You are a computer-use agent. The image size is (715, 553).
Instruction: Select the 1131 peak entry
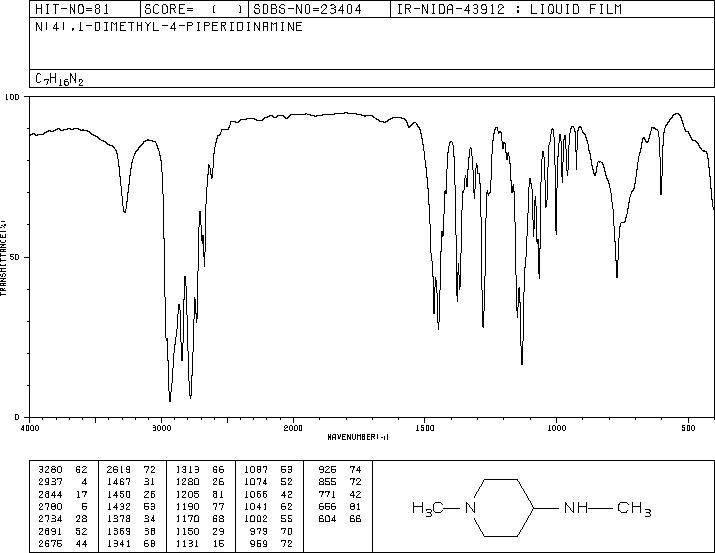coord(200,544)
